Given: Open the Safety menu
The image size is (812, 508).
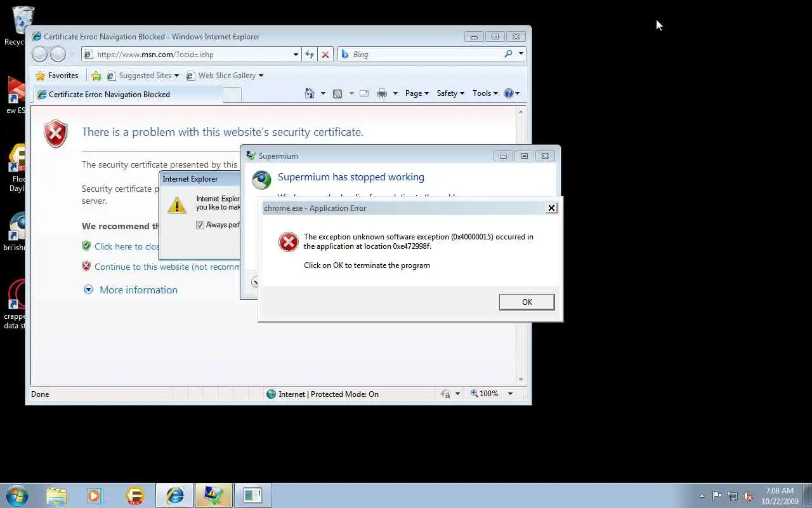Looking at the screenshot, I should click(450, 93).
